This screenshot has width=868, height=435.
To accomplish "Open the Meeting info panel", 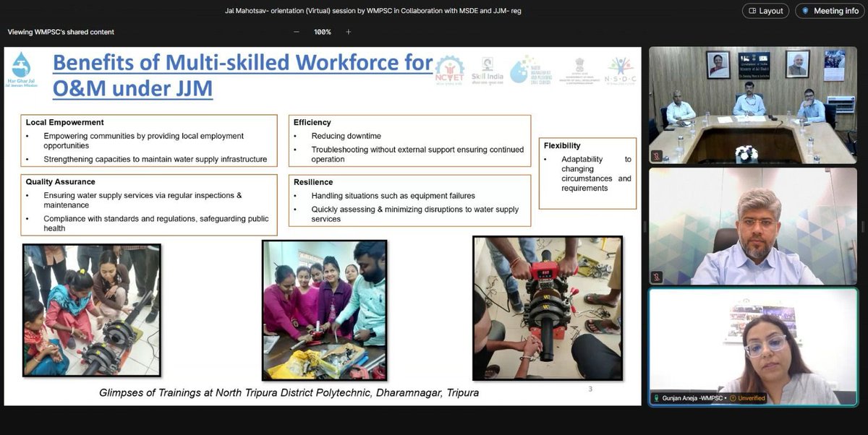I will 829,10.
